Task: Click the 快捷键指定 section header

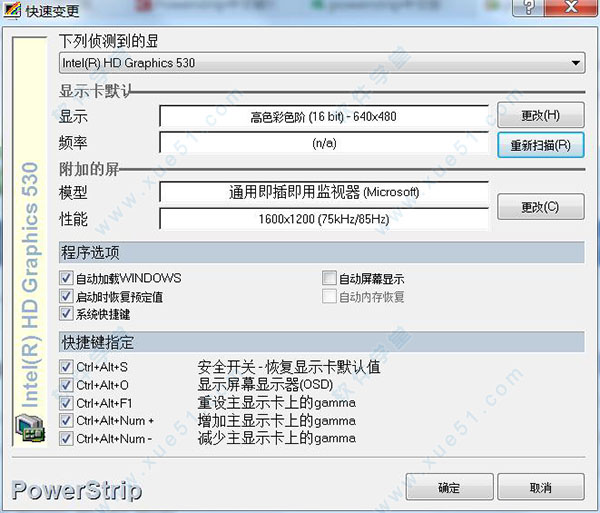Action: [x=321, y=342]
